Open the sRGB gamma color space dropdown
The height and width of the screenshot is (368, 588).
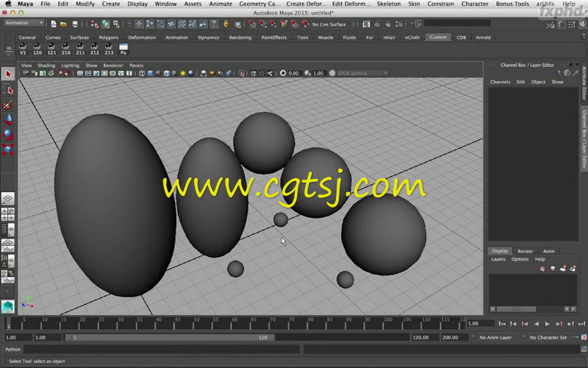click(x=362, y=73)
